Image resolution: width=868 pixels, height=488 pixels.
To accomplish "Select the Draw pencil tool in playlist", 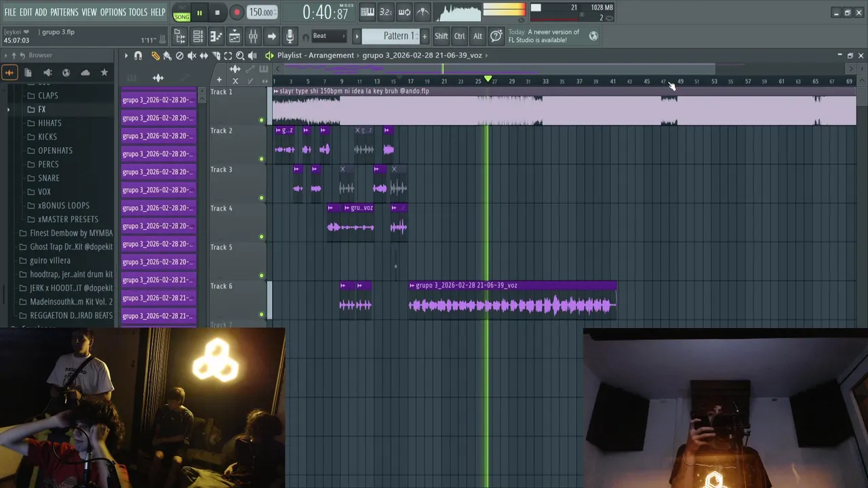I will [x=155, y=56].
